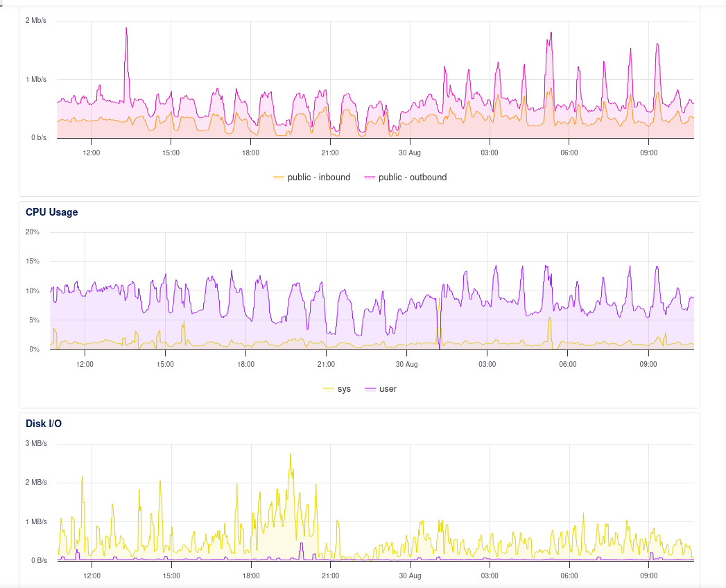
Task: Hide the "user" series in CPU legend
Action: pos(388,389)
